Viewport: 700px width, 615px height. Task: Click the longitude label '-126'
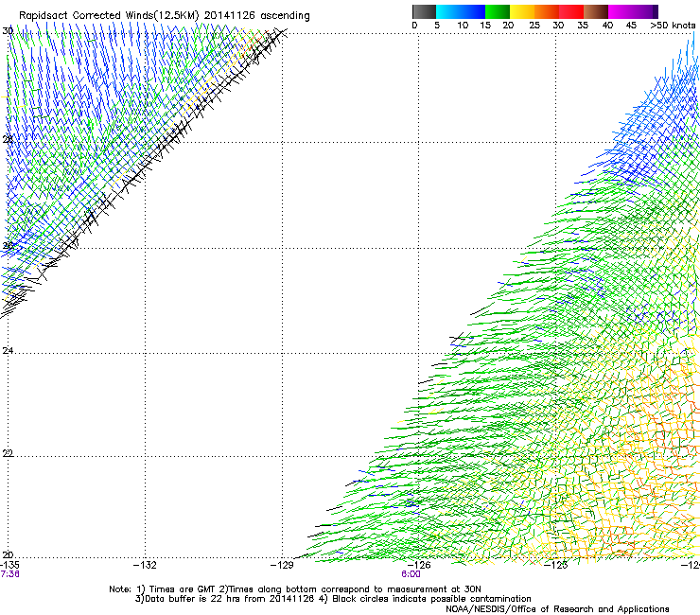click(x=419, y=565)
